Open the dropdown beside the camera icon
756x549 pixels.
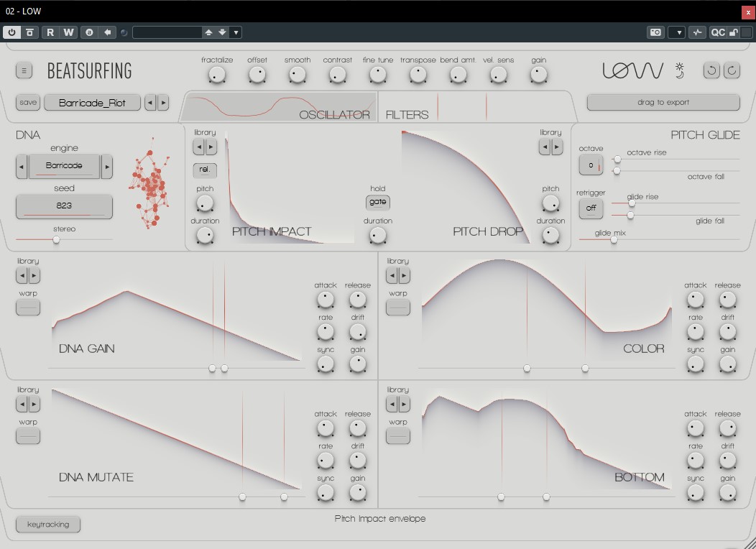[677, 32]
